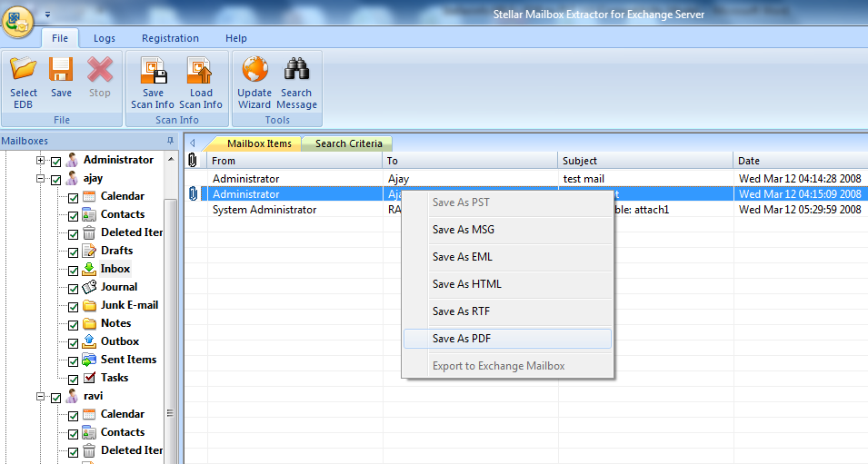Click the ajay Deleted Items trash icon

pyautogui.click(x=89, y=232)
